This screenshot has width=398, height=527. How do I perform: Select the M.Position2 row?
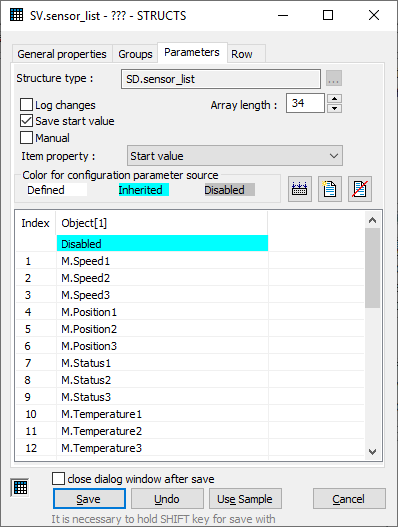[190, 329]
